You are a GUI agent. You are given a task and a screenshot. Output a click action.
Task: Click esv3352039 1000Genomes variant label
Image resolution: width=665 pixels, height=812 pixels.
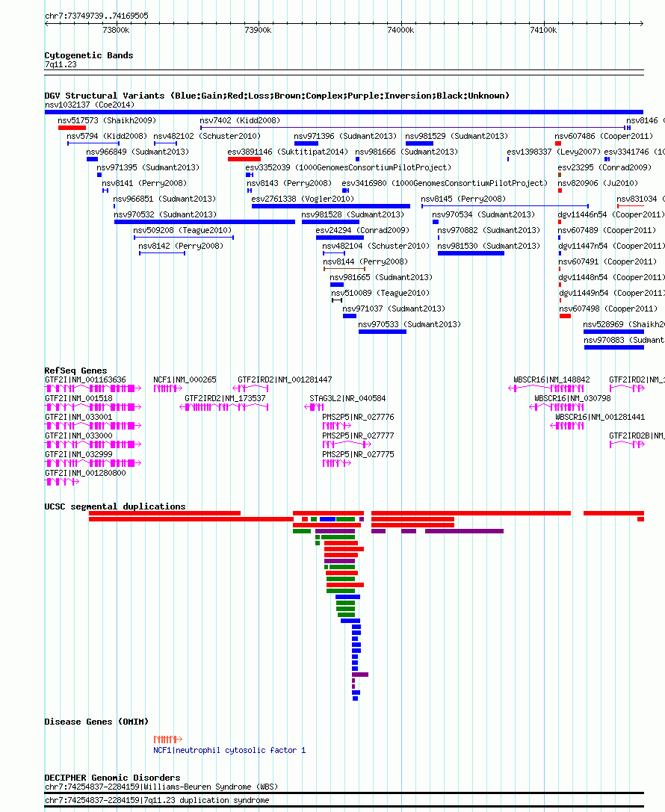point(348,167)
